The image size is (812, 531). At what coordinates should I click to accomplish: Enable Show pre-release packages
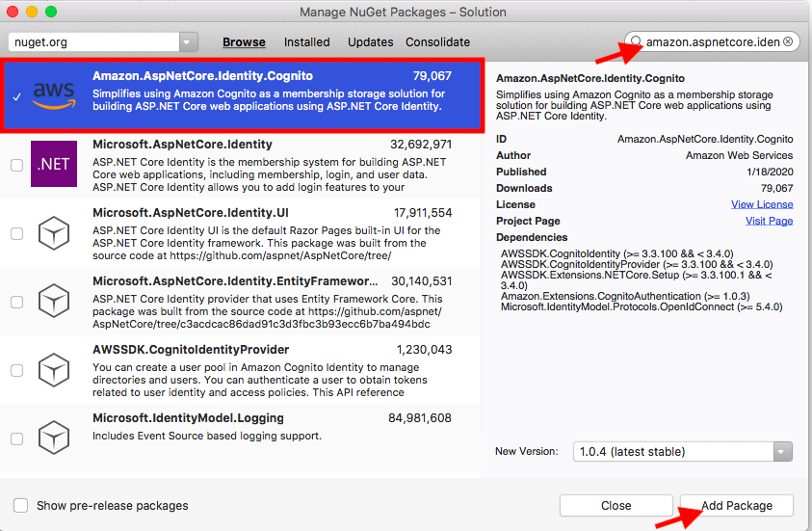pyautogui.click(x=21, y=505)
